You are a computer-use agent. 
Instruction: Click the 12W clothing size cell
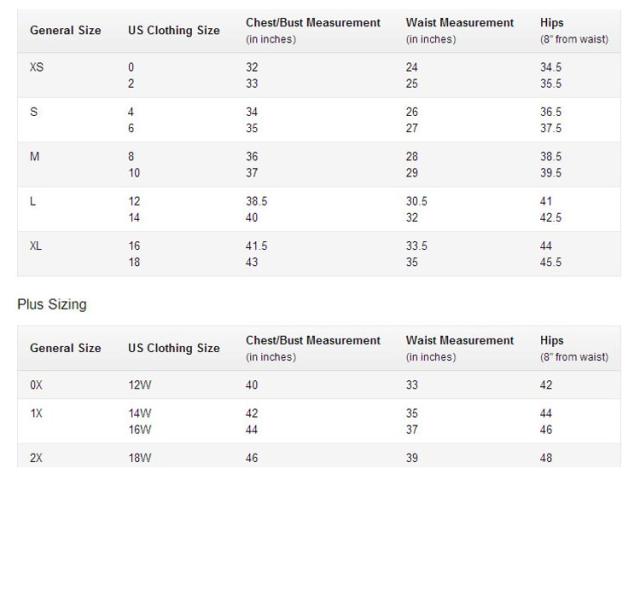tap(139, 384)
